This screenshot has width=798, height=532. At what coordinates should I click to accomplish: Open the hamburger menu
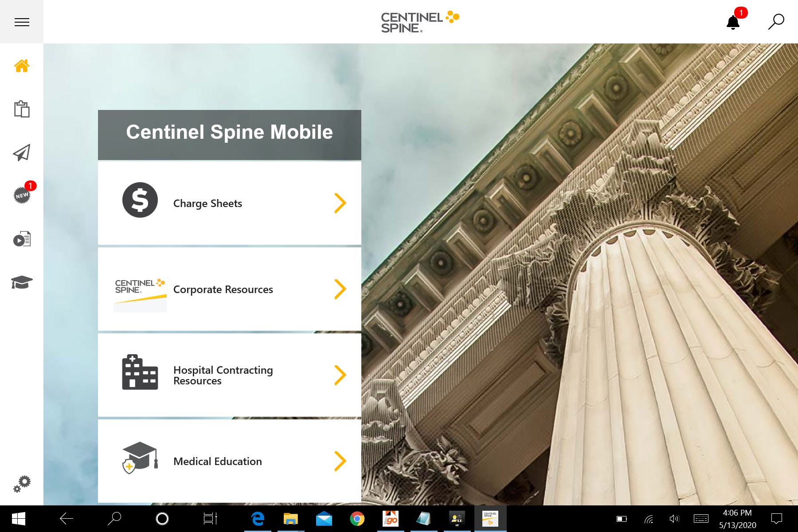pos(22,22)
